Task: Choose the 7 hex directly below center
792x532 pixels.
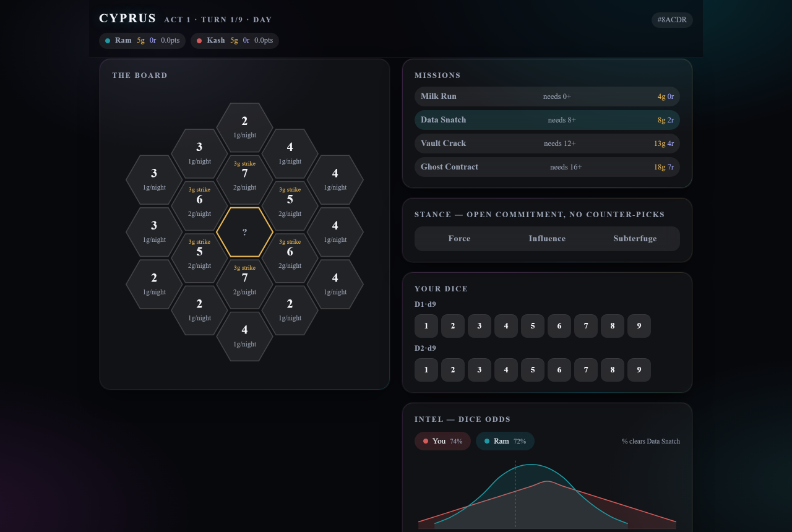Action: point(244,284)
